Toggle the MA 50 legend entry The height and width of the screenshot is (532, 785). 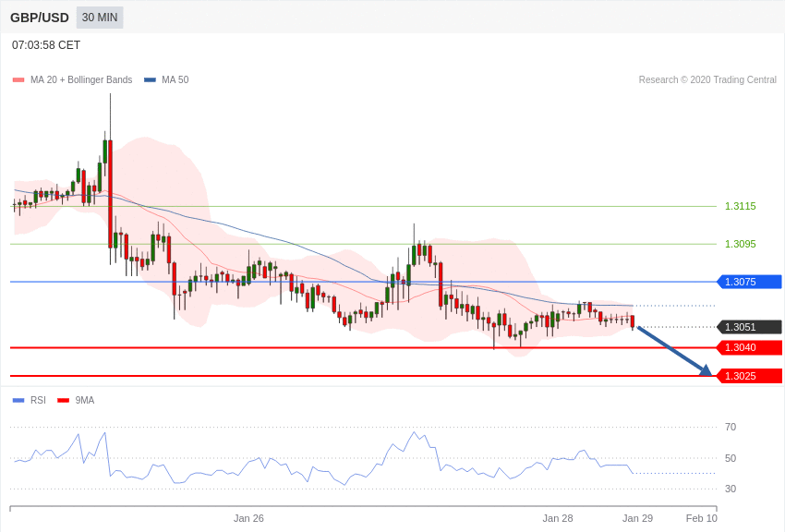[x=166, y=79]
